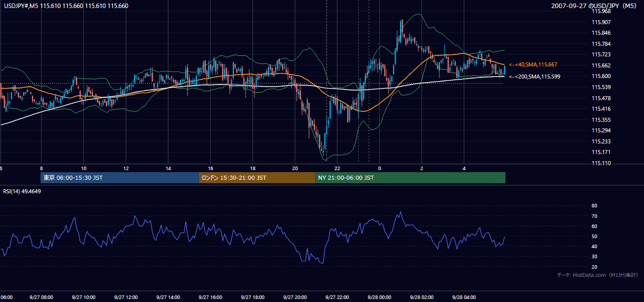Click the 115.968 price axis label
Image resolution: width=644 pixels, height=302 pixels.
tap(601, 11)
